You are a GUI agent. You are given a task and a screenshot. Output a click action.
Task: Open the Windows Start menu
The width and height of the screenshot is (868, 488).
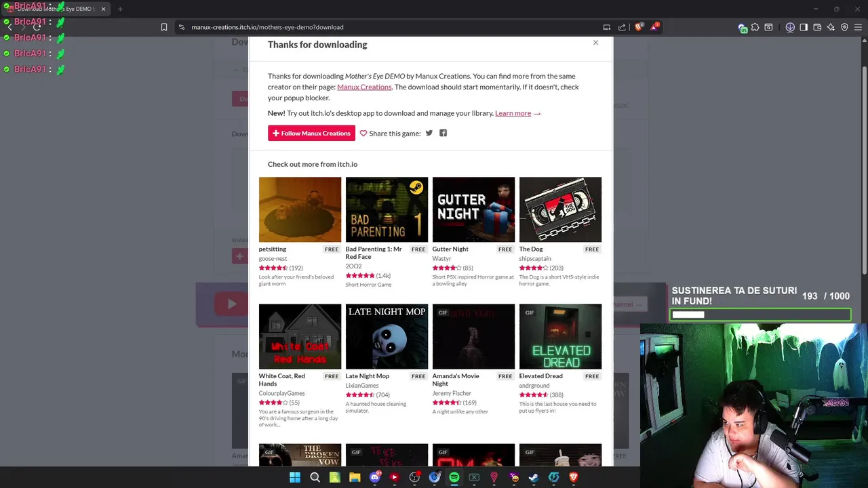click(295, 477)
